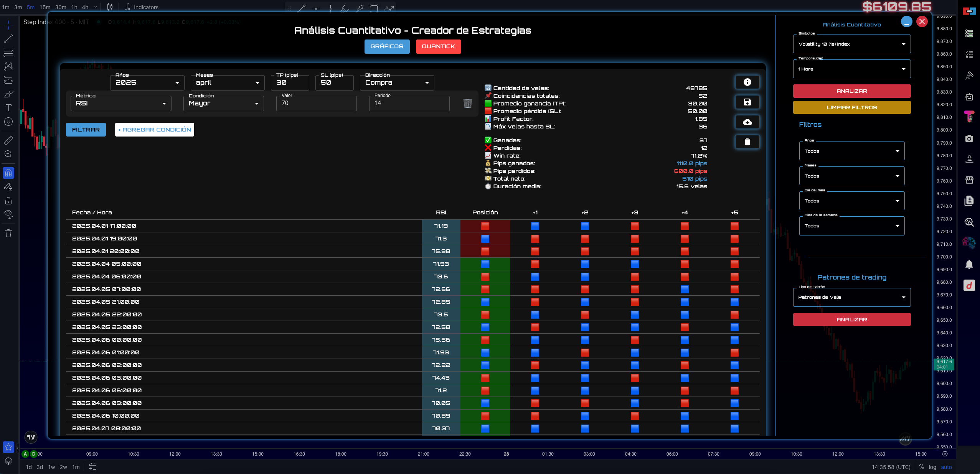Viewport: 980px width, 474px height.
Task: Toggle the log scale option
Action: point(932,467)
